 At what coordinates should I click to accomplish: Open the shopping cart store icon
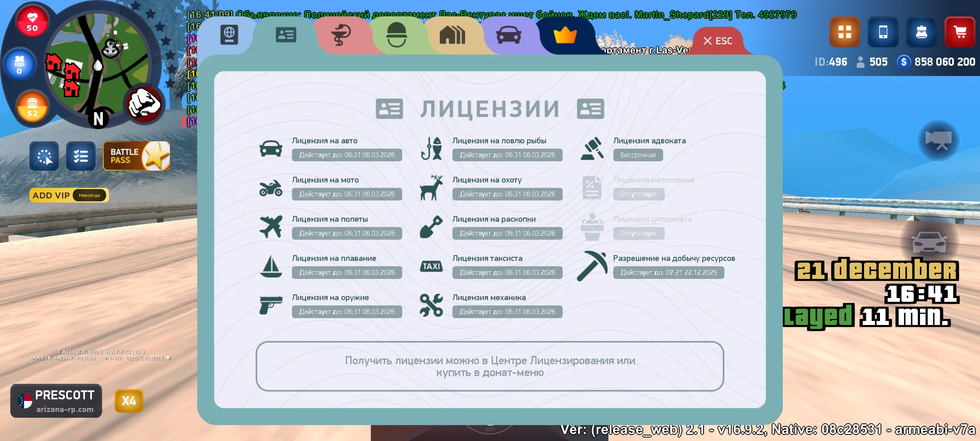click(x=960, y=32)
